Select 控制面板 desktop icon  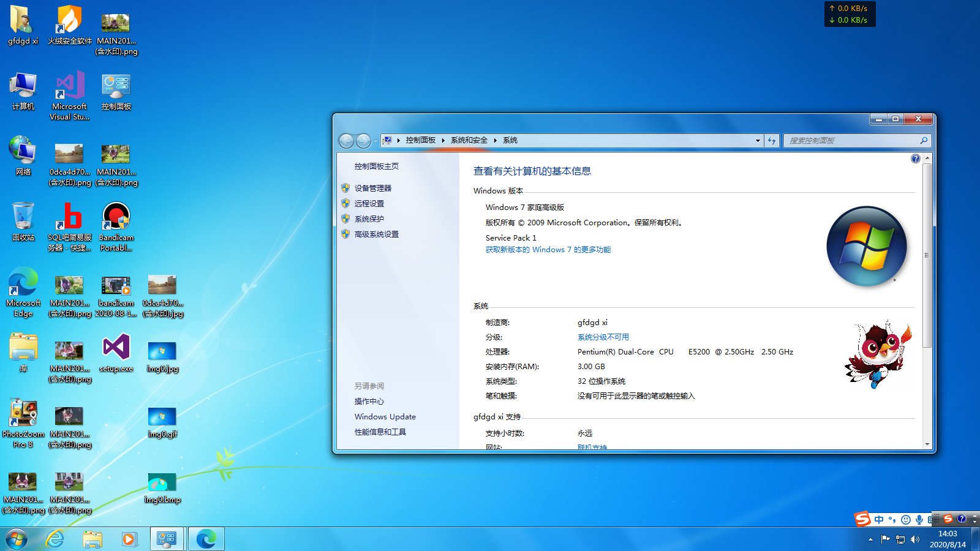tap(116, 91)
